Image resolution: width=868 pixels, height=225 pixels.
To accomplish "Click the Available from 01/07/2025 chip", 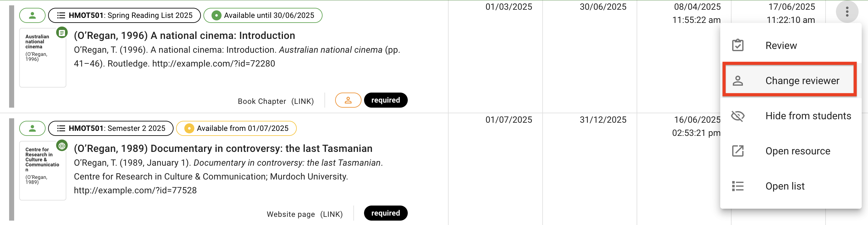I will (236, 128).
